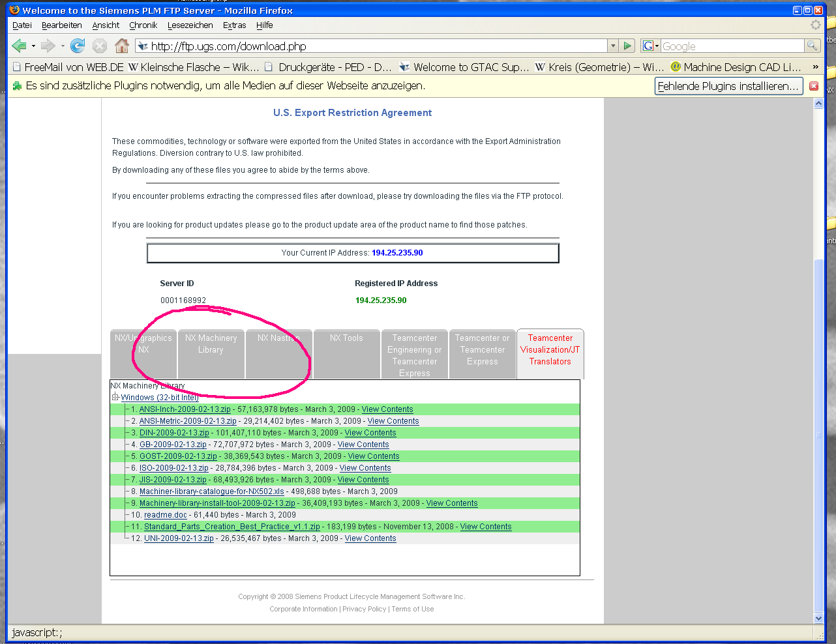Open readme.doc file
The height and width of the screenshot is (644, 836).
click(166, 515)
